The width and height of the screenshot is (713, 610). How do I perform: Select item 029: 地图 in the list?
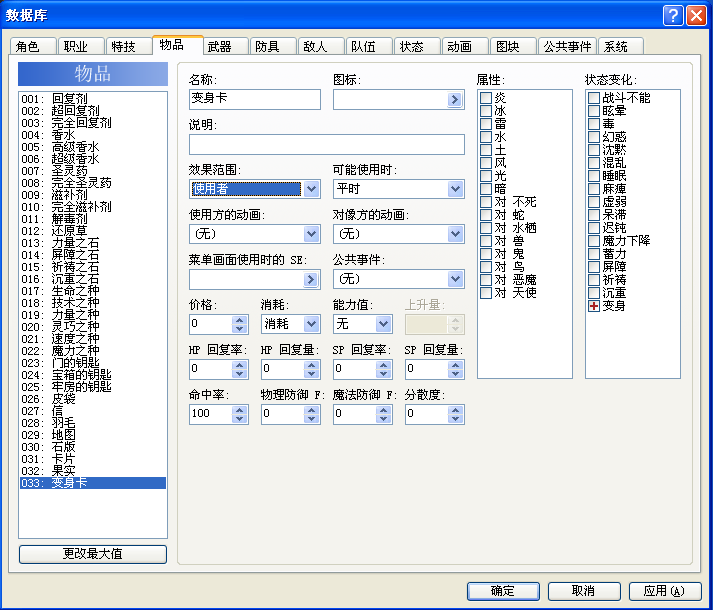pos(93,435)
